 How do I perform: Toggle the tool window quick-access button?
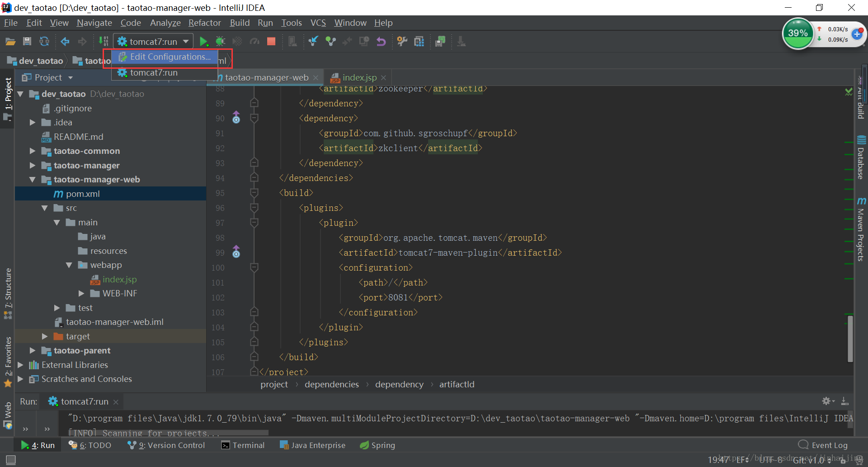click(x=11, y=460)
